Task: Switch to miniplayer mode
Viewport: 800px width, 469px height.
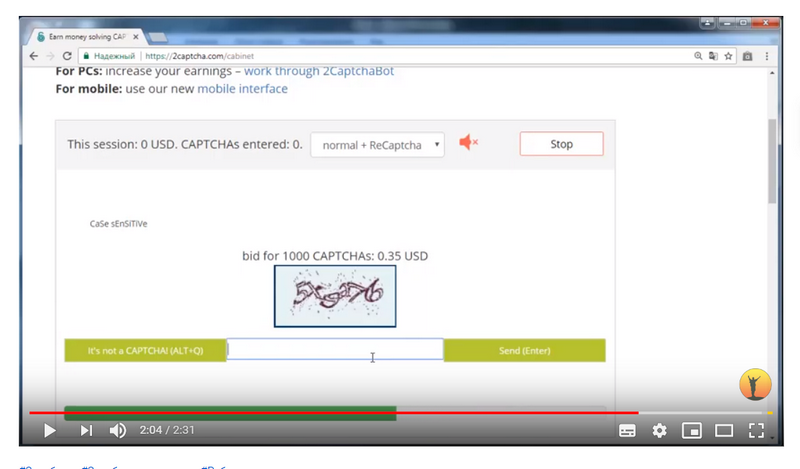Action: coord(691,431)
